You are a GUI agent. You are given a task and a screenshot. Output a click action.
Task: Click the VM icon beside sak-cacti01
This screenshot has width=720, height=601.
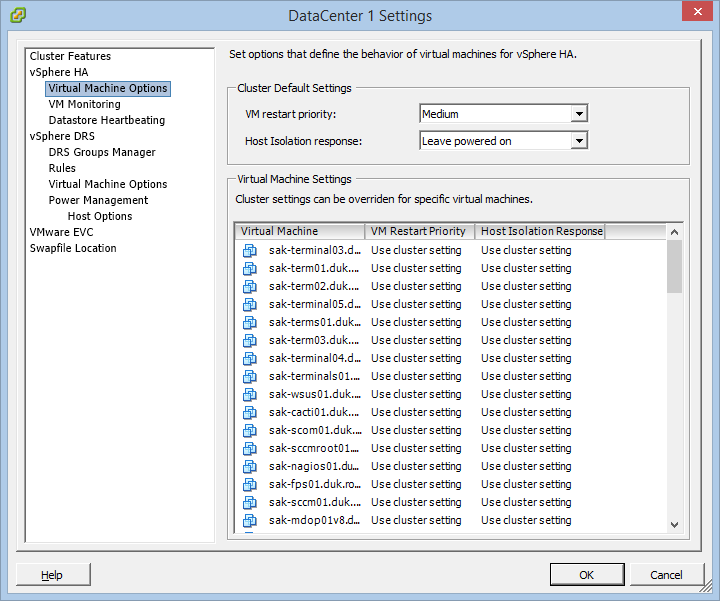(249, 413)
